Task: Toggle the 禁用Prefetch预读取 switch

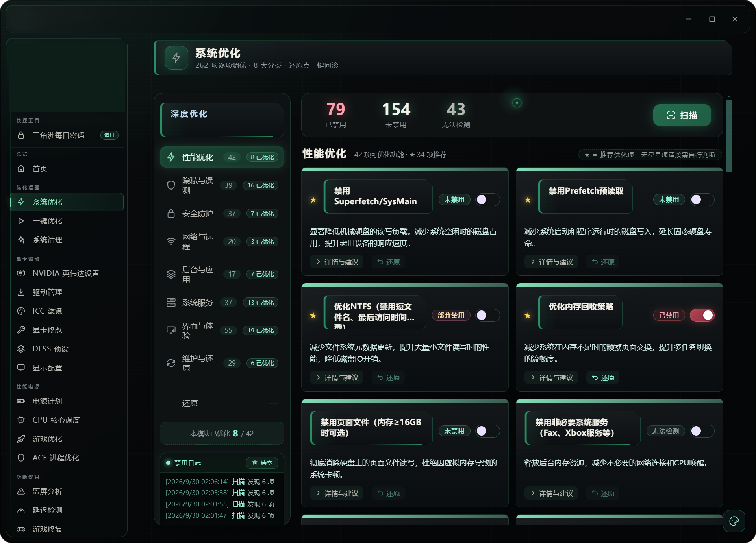Action: pos(702,199)
